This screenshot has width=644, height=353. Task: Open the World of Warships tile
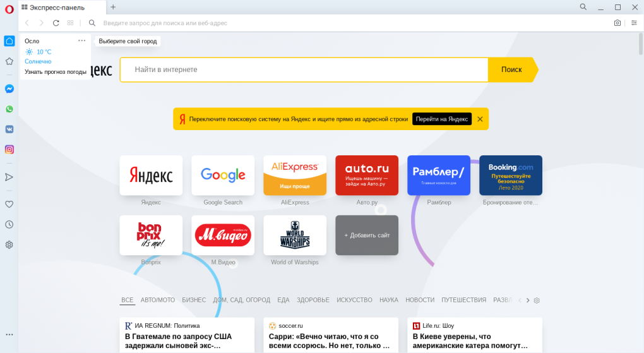[295, 235]
